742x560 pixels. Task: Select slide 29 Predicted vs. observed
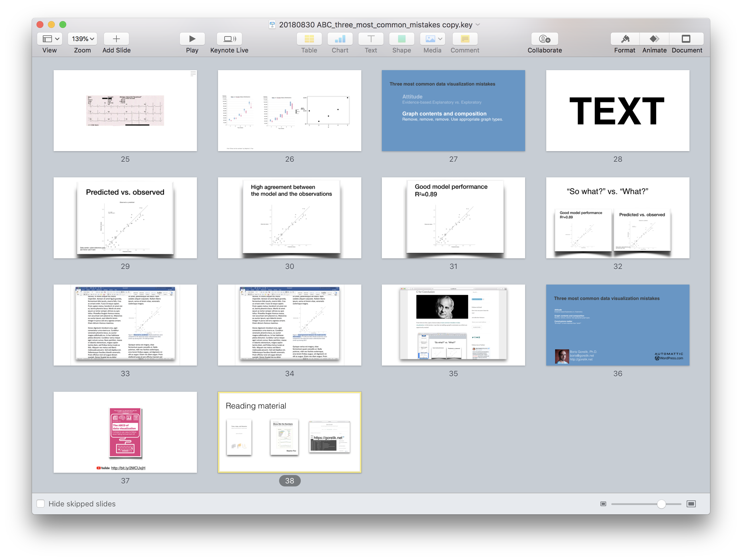click(x=125, y=218)
